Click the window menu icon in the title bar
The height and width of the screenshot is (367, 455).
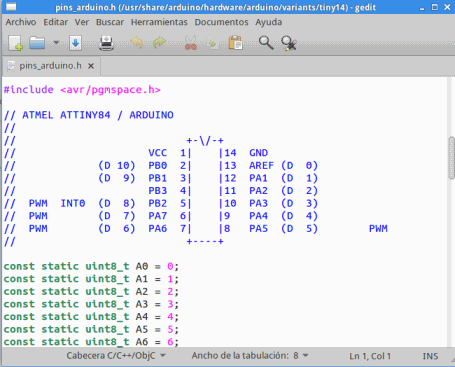[11, 7]
